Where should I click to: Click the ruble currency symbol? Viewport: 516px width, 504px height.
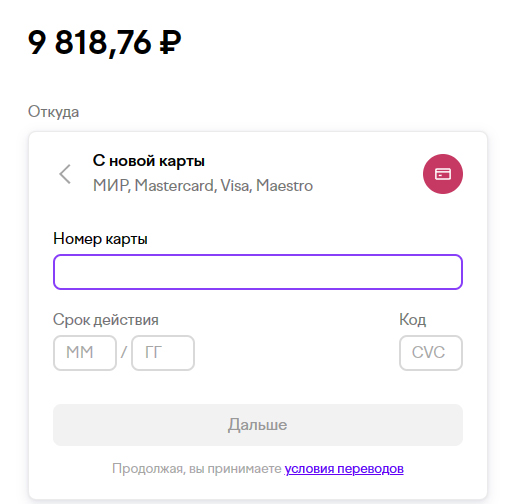[170, 42]
